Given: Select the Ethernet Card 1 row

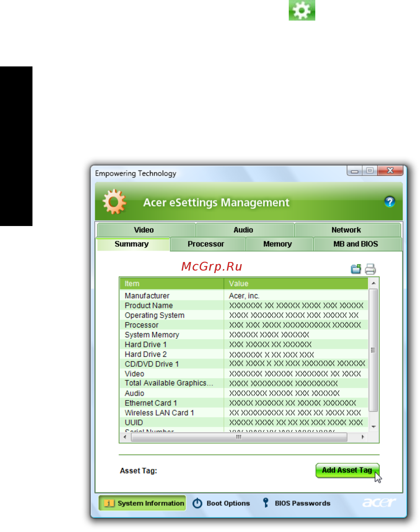Looking at the screenshot, I should 244,403.
